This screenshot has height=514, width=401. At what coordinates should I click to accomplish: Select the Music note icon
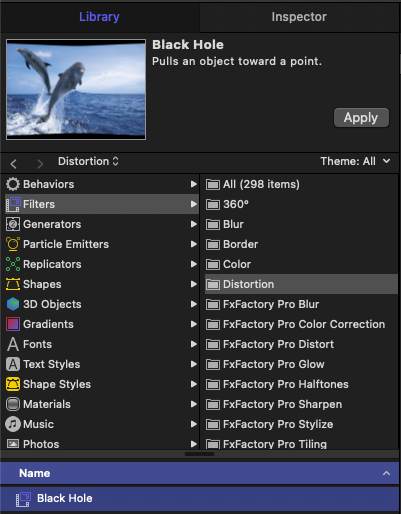point(13,424)
